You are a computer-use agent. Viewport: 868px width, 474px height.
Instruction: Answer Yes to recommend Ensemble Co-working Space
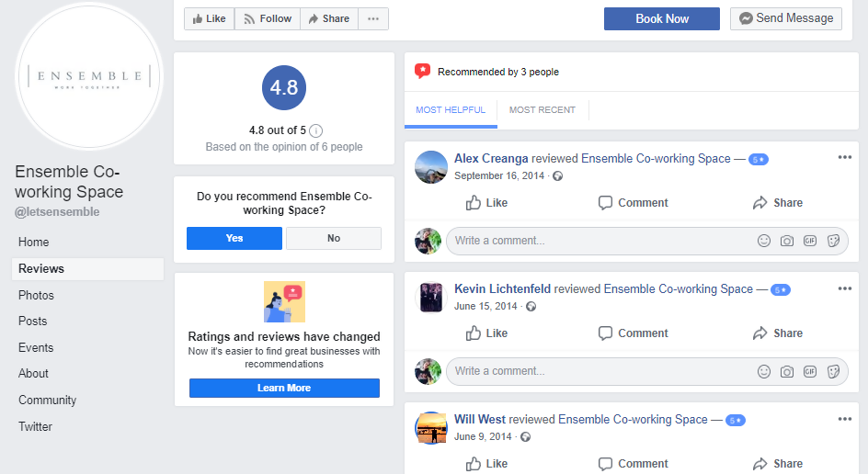(234, 238)
